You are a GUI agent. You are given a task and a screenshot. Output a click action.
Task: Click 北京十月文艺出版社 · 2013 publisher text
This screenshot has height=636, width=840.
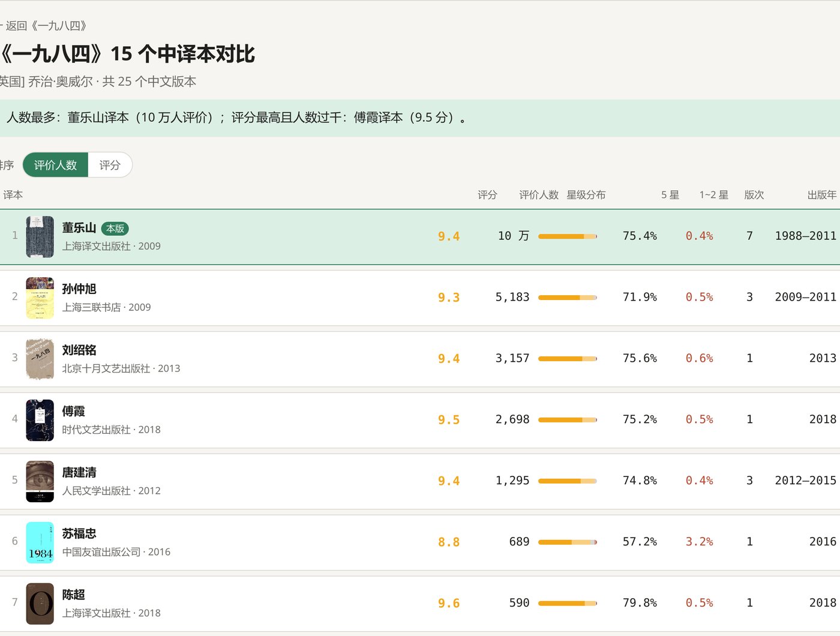pos(121,368)
